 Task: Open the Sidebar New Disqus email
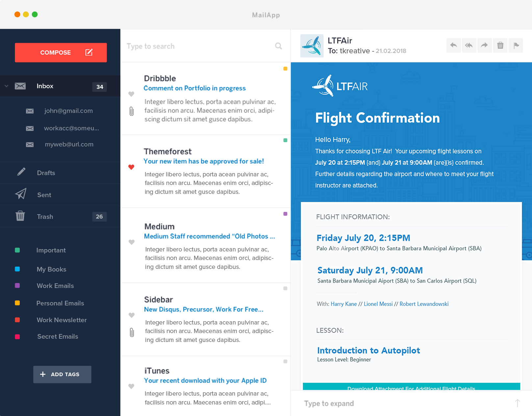205,320
